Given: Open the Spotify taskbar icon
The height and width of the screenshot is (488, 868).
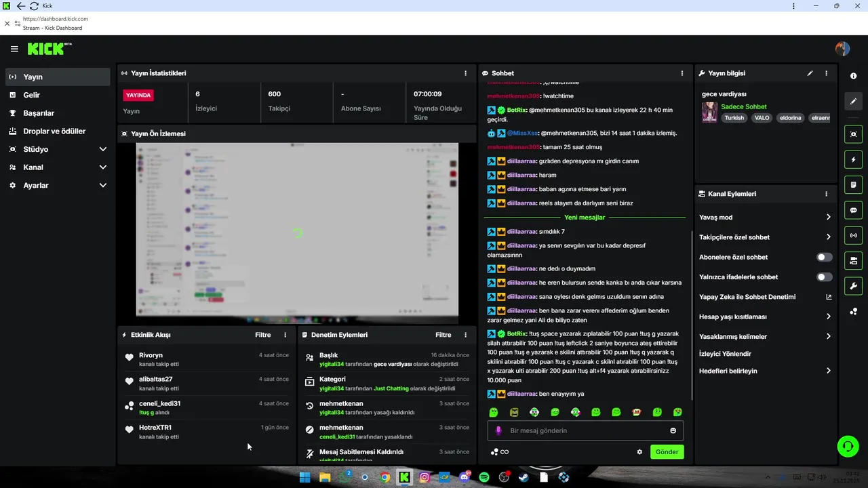Looking at the screenshot, I should pos(484,477).
